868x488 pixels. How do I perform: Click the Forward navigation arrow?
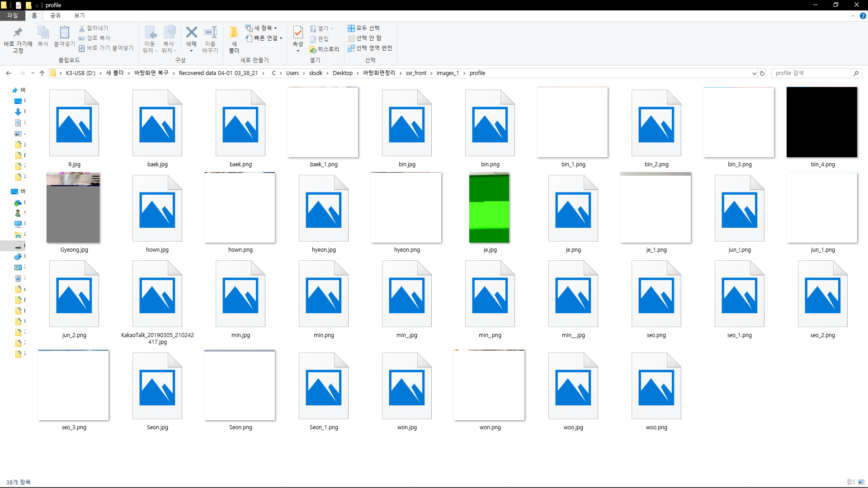coord(22,73)
